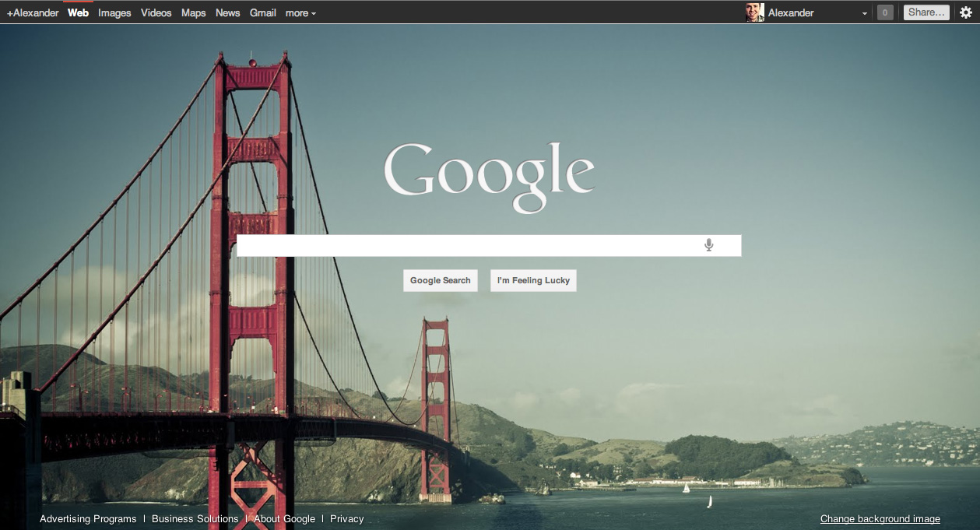
Task: Open News from the top bar
Action: [227, 12]
